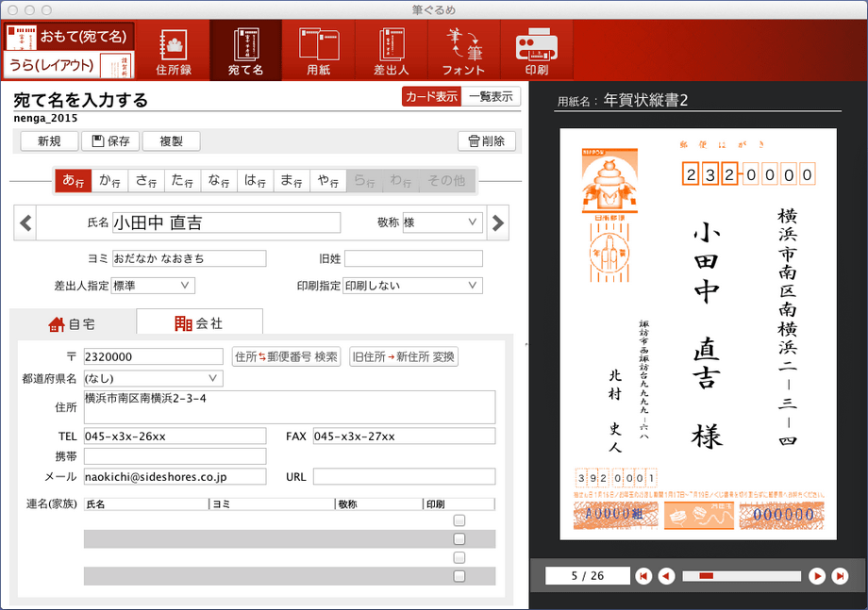The width and height of the screenshot is (868, 610).
Task: Click the メール email field
Action: [x=175, y=477]
